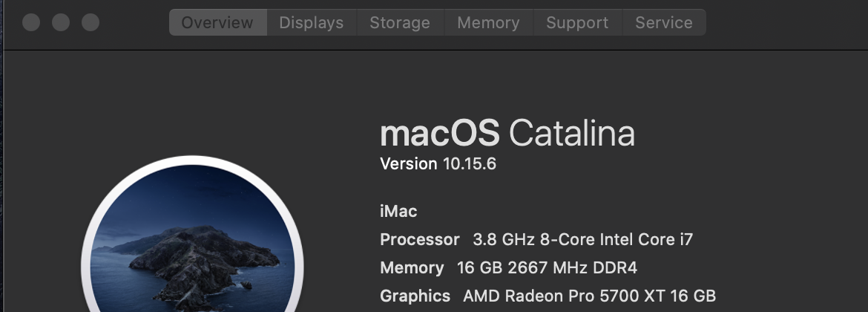Click the 16 GB 2667 MHz DDR4 value
Screen dimensions: 868x312
[547, 268]
